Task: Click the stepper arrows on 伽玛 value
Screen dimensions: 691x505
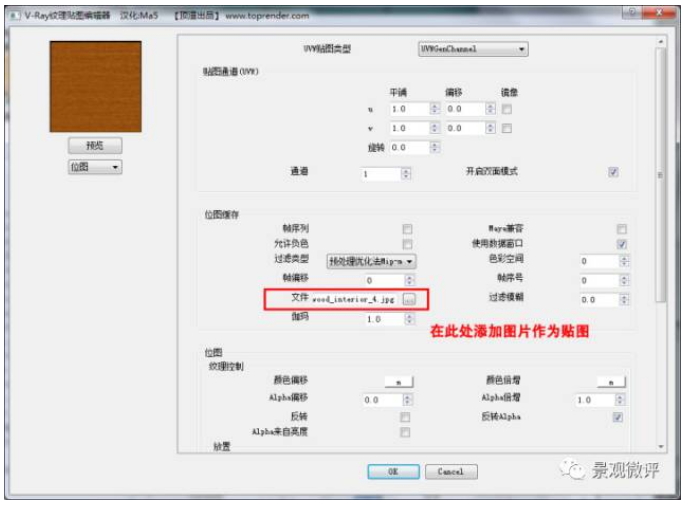Action: tap(406, 319)
